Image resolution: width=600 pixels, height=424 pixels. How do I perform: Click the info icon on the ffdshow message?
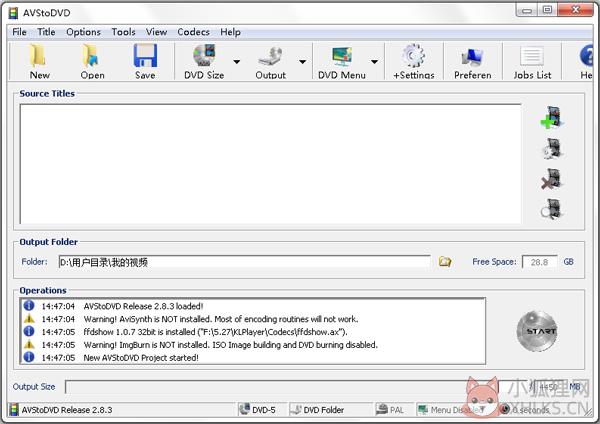click(x=29, y=331)
